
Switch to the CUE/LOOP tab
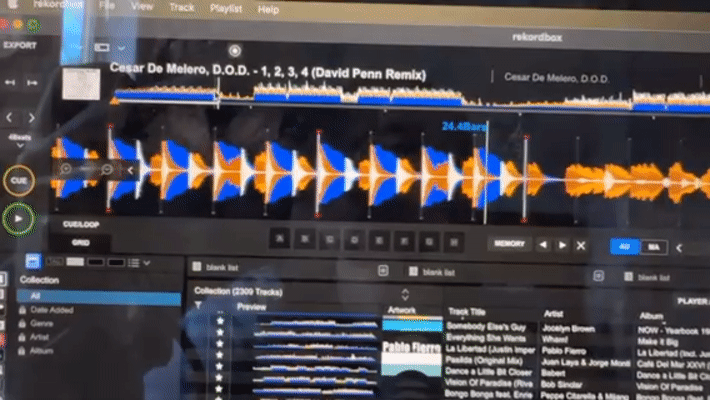click(x=81, y=224)
